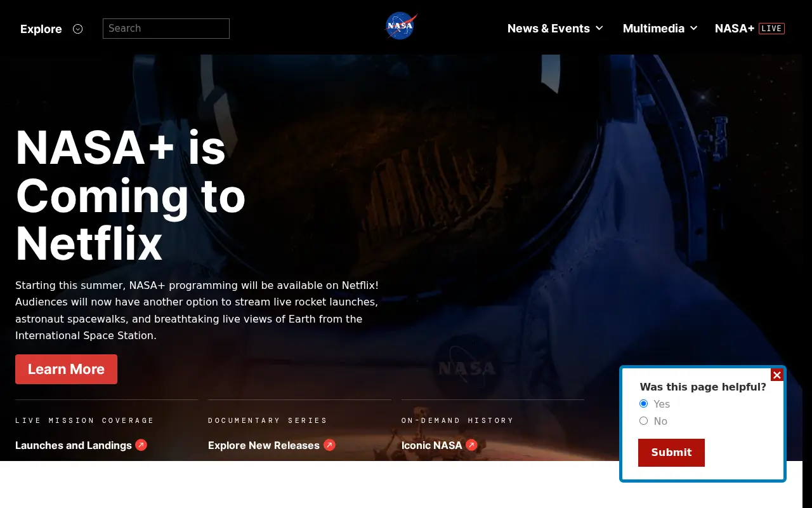
Task: Select the No radio option
Action: pyautogui.click(x=643, y=421)
